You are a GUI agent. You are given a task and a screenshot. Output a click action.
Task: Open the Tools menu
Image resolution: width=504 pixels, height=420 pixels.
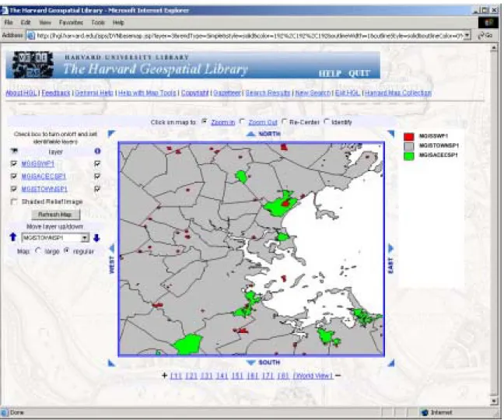pyautogui.click(x=98, y=23)
